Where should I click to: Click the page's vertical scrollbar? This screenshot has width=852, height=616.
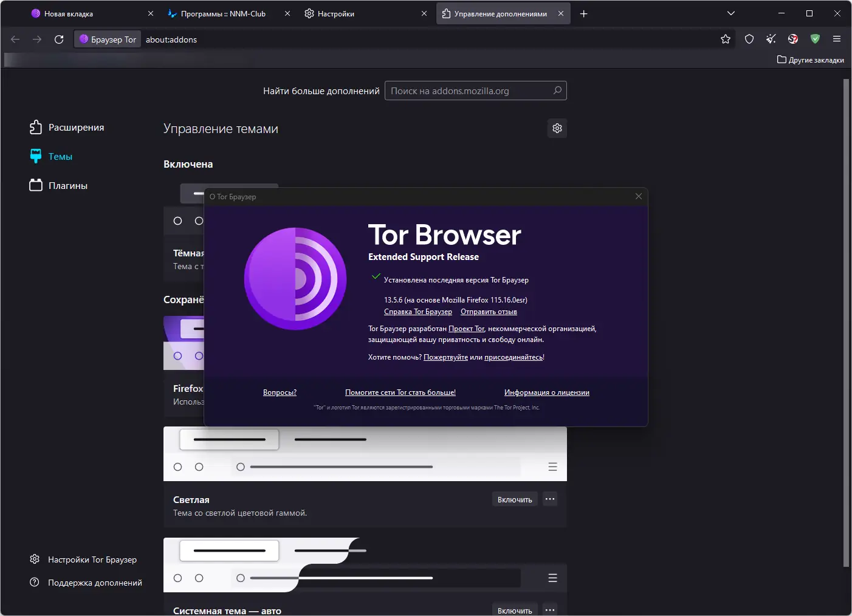[846, 323]
